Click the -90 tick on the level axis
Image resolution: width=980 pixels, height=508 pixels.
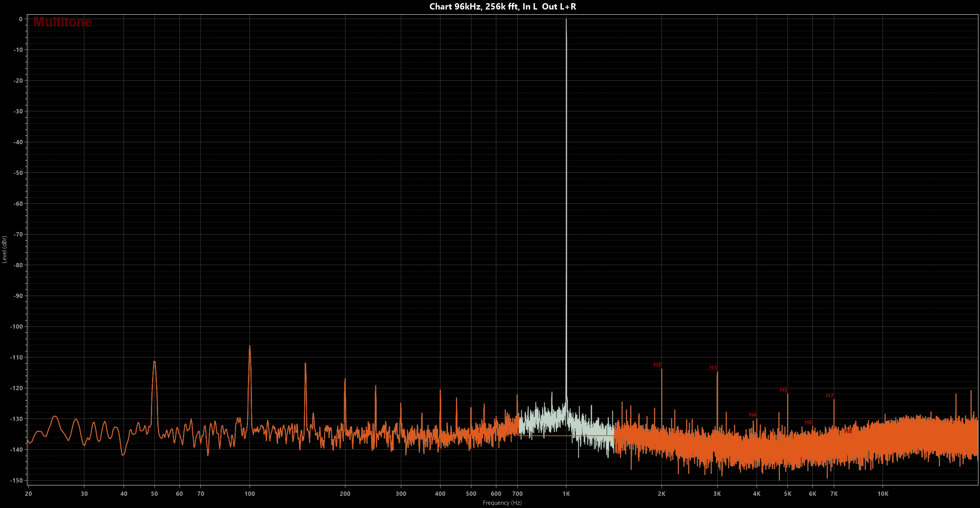(x=18, y=296)
